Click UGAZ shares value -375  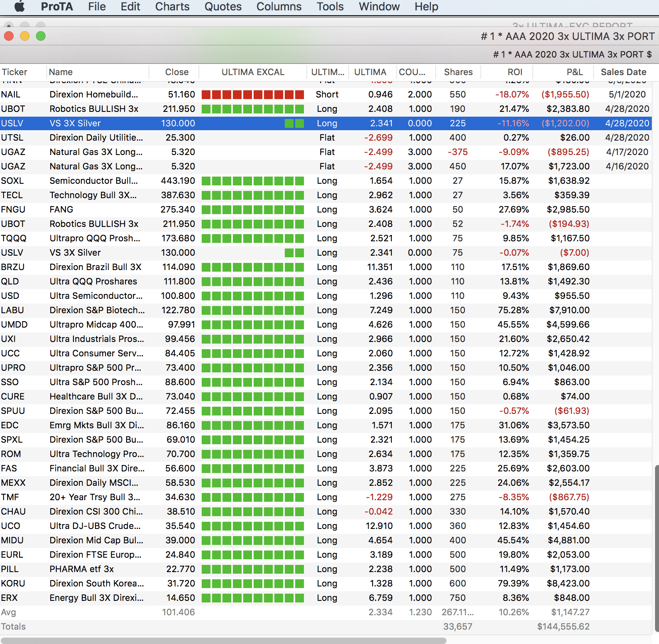click(458, 152)
